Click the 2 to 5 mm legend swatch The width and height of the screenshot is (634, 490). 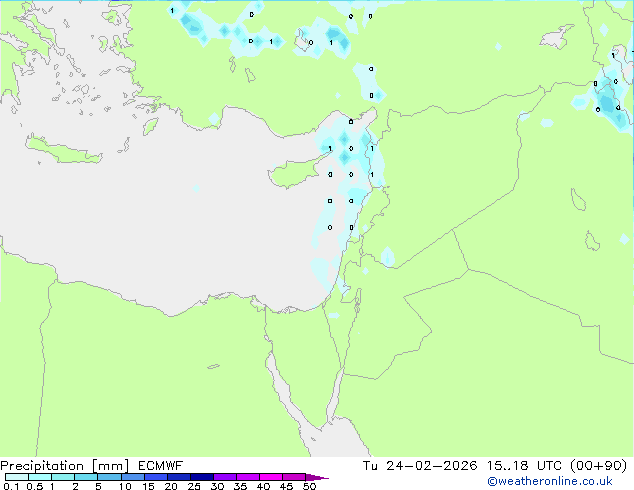pyautogui.click(x=86, y=477)
